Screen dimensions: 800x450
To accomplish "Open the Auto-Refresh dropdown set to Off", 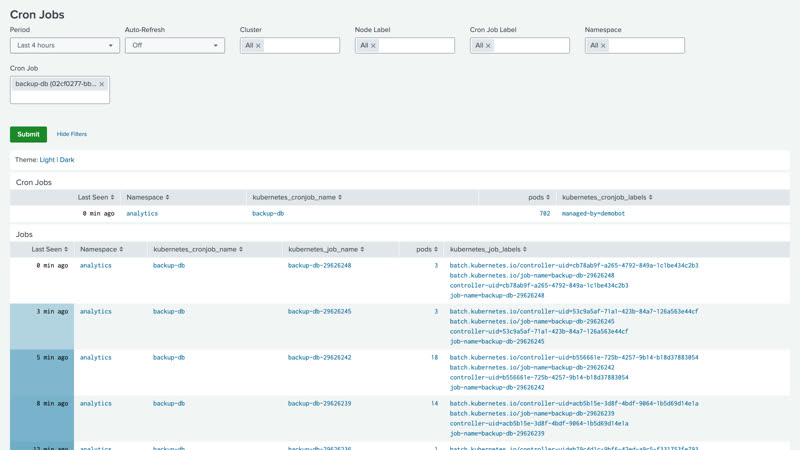I will click(174, 45).
